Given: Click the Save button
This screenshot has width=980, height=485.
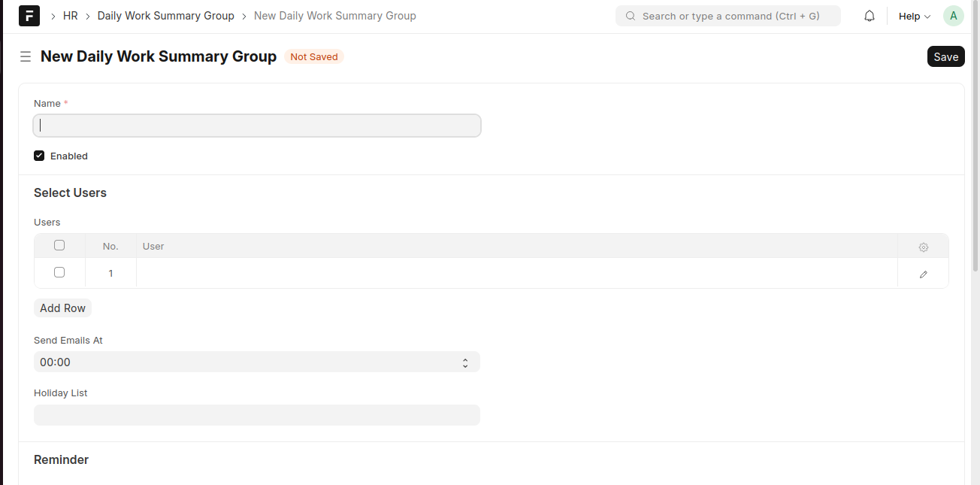Looking at the screenshot, I should (x=945, y=57).
